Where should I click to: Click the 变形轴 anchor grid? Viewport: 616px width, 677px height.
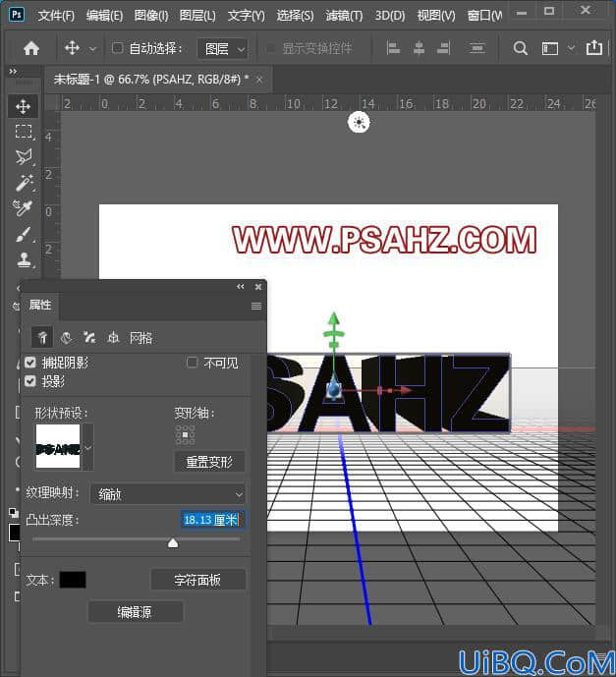tap(185, 434)
